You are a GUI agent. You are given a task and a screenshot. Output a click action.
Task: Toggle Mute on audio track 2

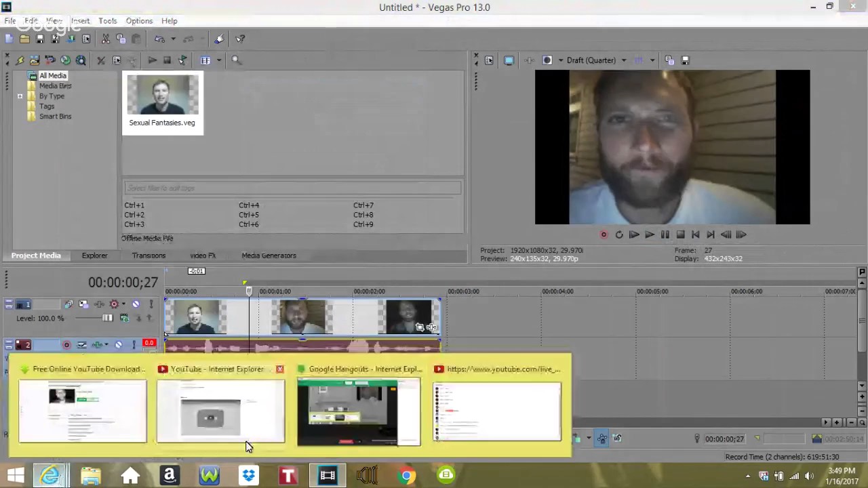(118, 345)
